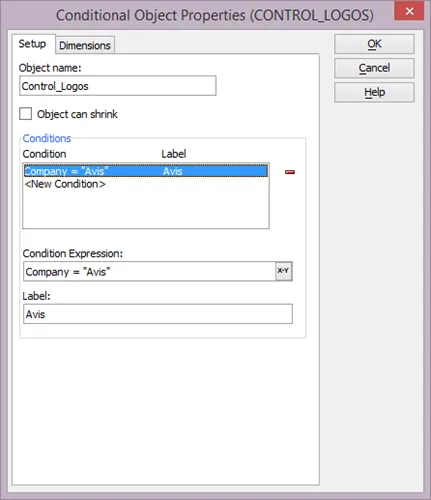Image resolution: width=431 pixels, height=500 pixels.
Task: Open Help for this dialog
Action: [x=374, y=92]
